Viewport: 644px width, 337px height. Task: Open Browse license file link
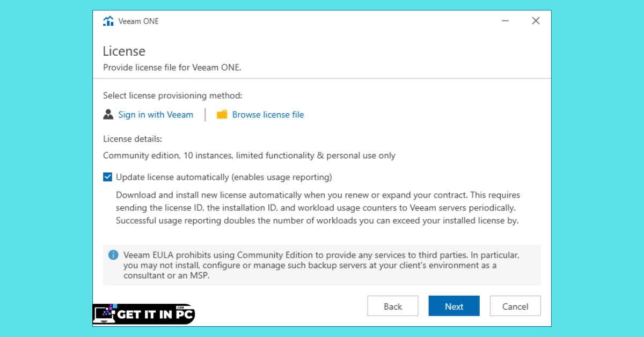pos(268,114)
